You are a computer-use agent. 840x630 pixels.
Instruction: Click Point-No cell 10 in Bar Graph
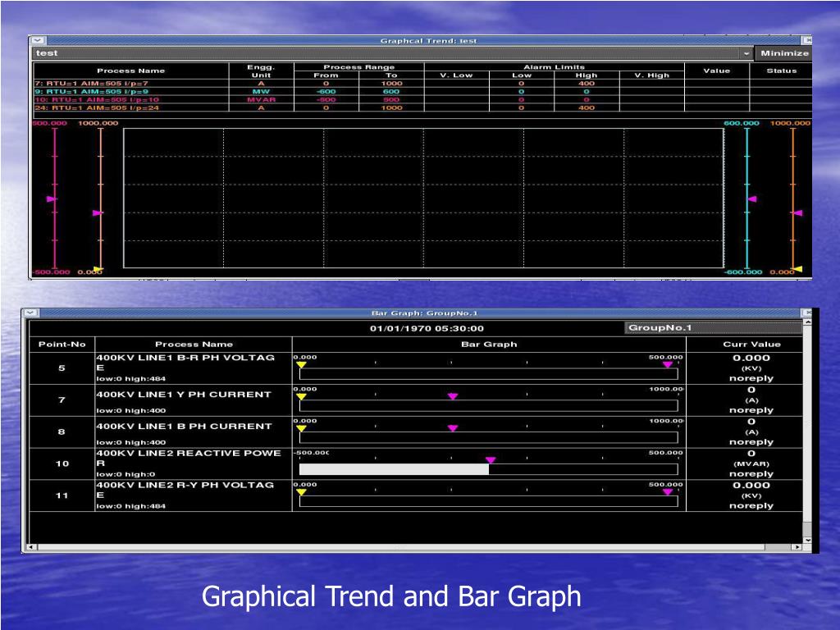(x=62, y=463)
